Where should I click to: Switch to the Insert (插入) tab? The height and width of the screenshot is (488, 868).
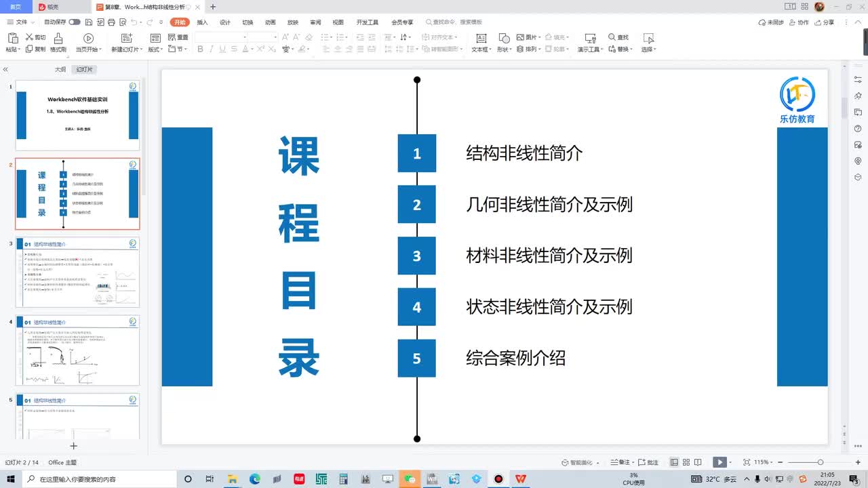(202, 22)
